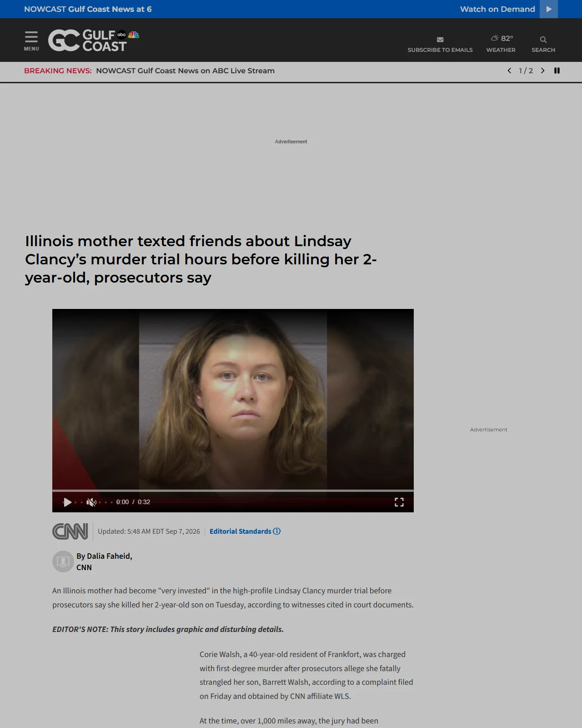The height and width of the screenshot is (728, 582).
Task: Click the 'BREAKING NEWS:' label
Action: (58, 71)
